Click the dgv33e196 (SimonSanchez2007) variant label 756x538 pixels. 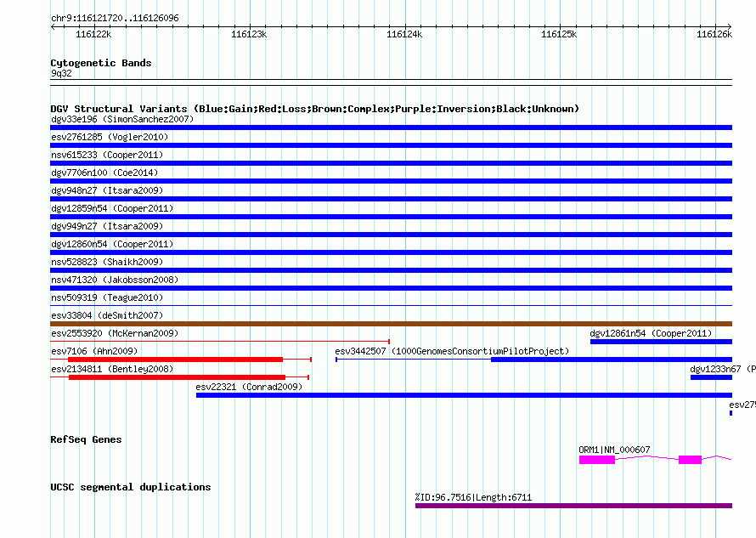pyautogui.click(x=122, y=119)
